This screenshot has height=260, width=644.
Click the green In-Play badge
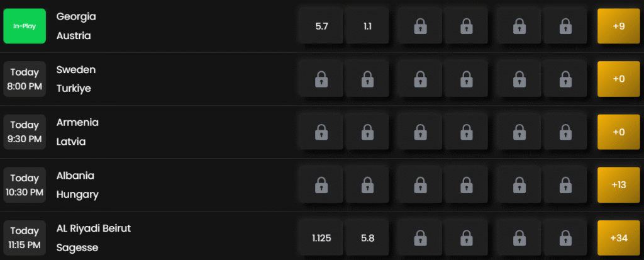tap(25, 26)
